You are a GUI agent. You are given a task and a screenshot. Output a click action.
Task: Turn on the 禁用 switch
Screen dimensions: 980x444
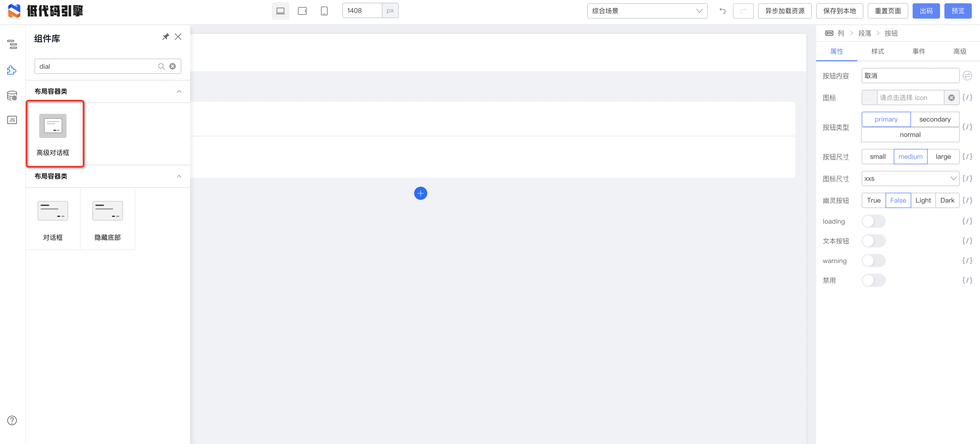click(x=873, y=281)
